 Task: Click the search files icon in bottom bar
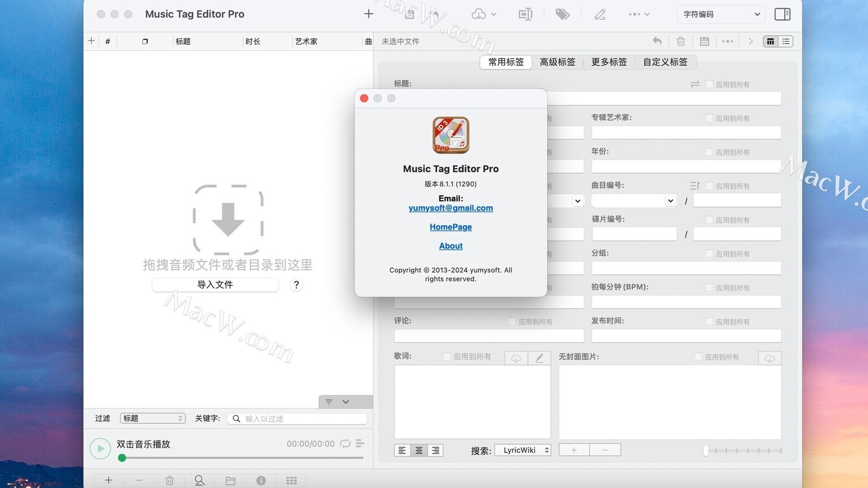[x=199, y=481]
